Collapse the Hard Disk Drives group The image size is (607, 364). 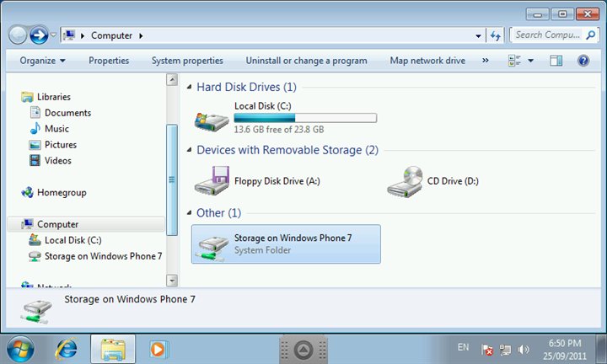(x=190, y=87)
